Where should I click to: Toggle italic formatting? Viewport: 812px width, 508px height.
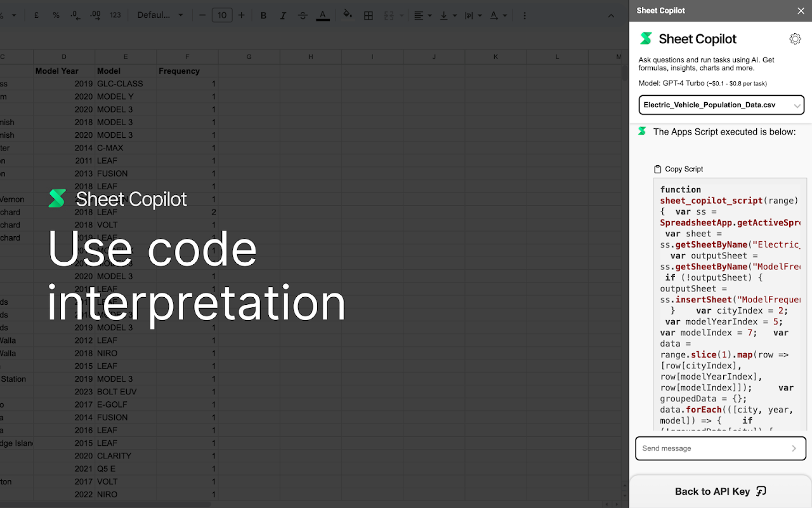point(283,15)
